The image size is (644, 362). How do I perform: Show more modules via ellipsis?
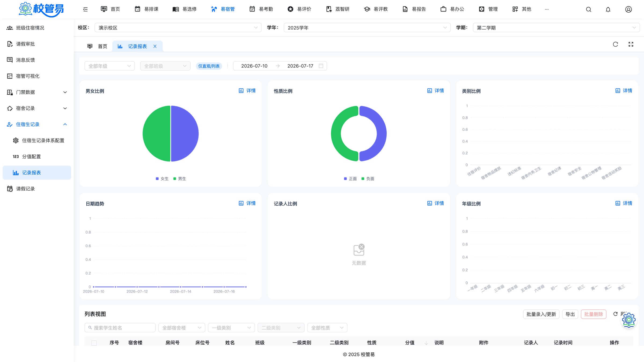tap(547, 9)
